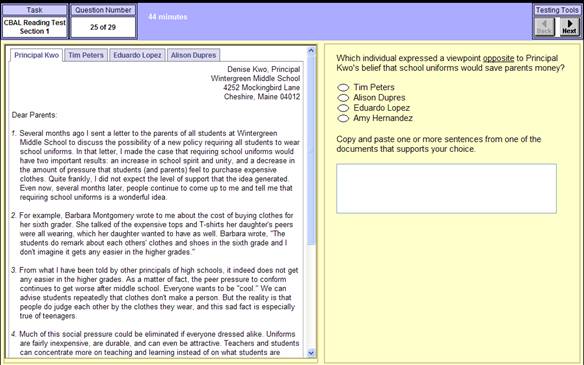
Task: Click paragraph 1 starting 'Several months ago'
Action: click(x=156, y=165)
